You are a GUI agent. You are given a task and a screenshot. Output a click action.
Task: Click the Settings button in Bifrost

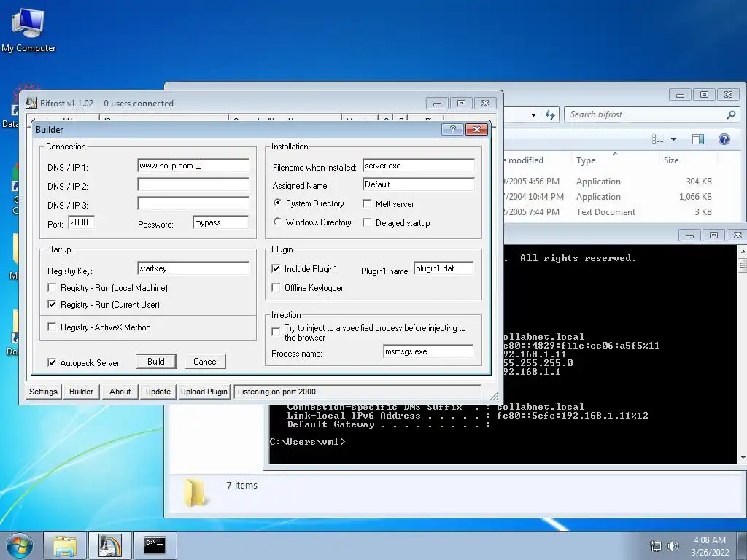point(43,392)
